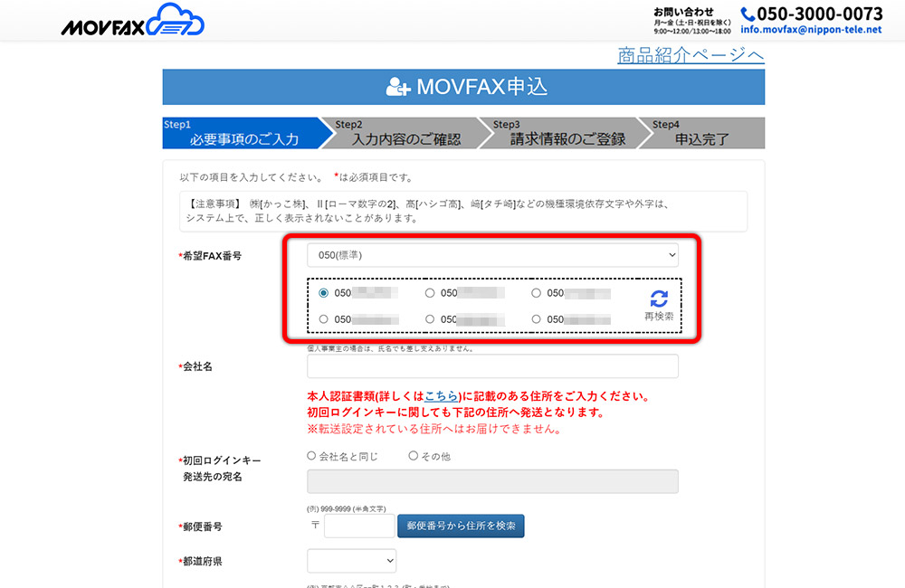Open the 050(標準) FAX number dropdown

pyautogui.click(x=492, y=255)
